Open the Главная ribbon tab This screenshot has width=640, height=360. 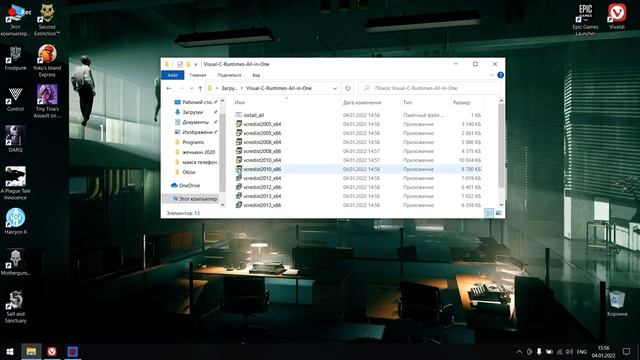tap(198, 75)
